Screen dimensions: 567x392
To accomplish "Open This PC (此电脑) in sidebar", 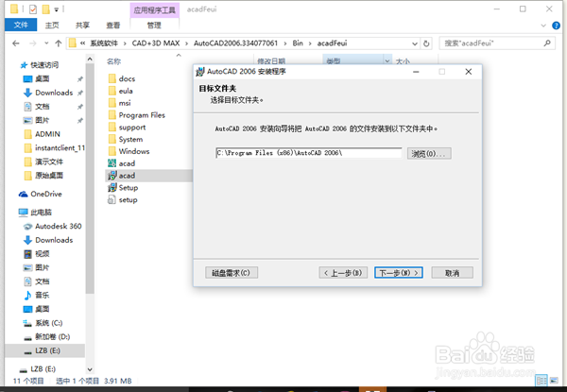I will point(35,213).
